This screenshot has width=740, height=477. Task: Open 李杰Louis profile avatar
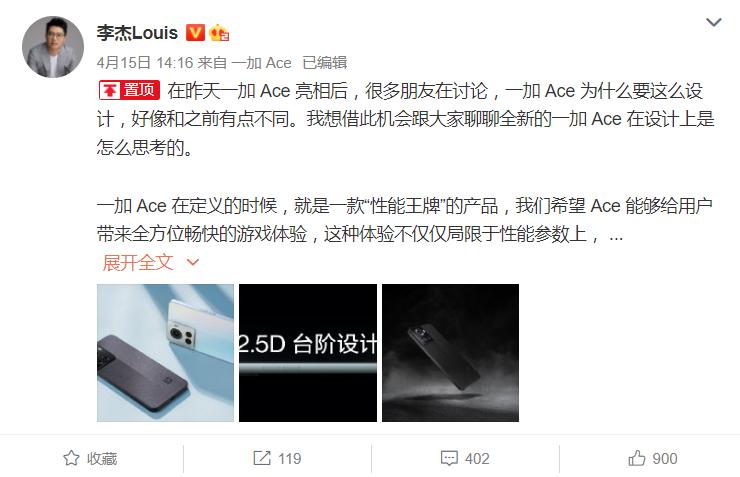53,47
